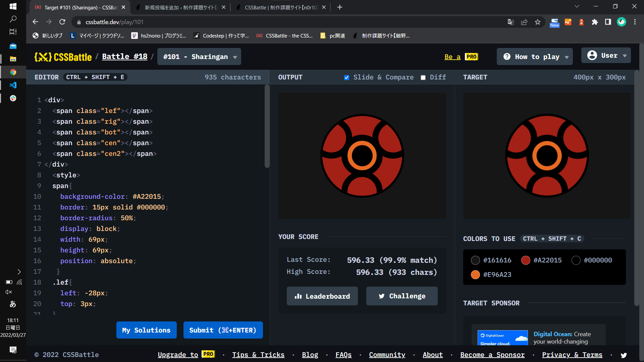Screen dimensions: 644x362
Task: Open the hs2norio bookmark
Action: coord(159,36)
